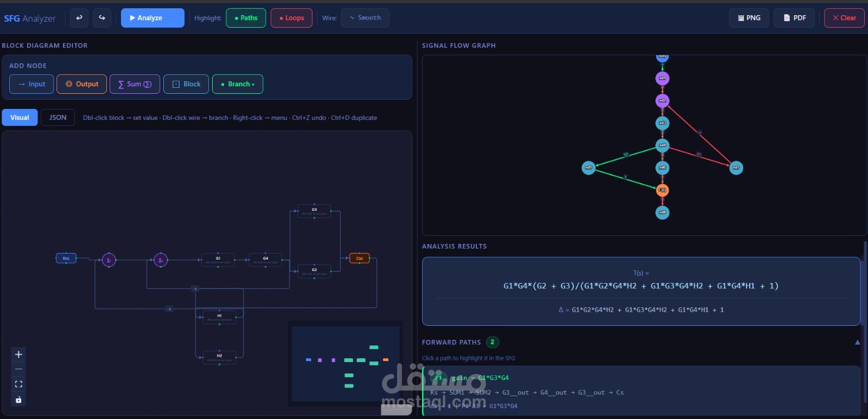Add an Output node
Screen dimensions: 868x419
pos(81,84)
